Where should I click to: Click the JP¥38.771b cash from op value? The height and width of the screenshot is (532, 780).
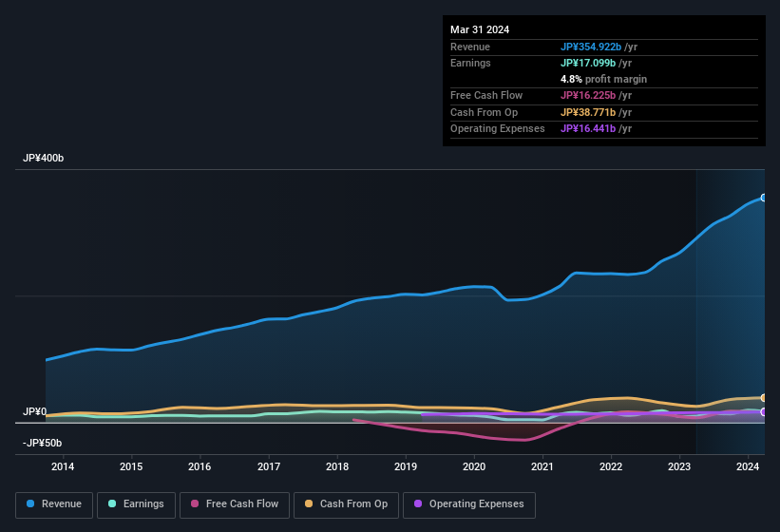[588, 112]
